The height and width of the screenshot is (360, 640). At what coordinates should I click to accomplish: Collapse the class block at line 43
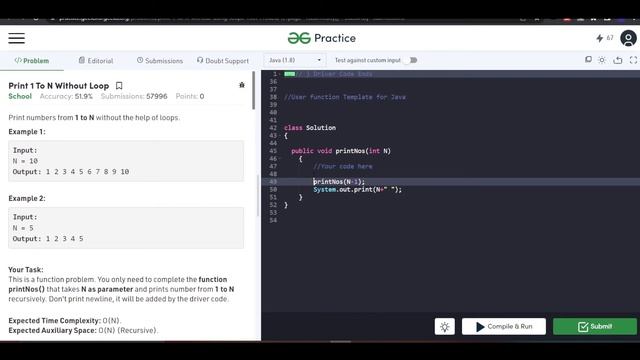pyautogui.click(x=280, y=136)
